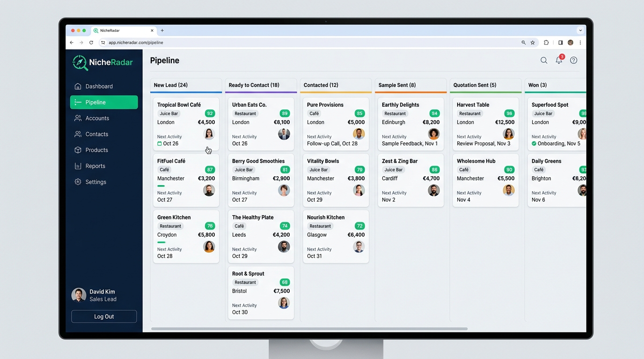
Task: Go to Accounts in sidebar
Action: point(104,118)
